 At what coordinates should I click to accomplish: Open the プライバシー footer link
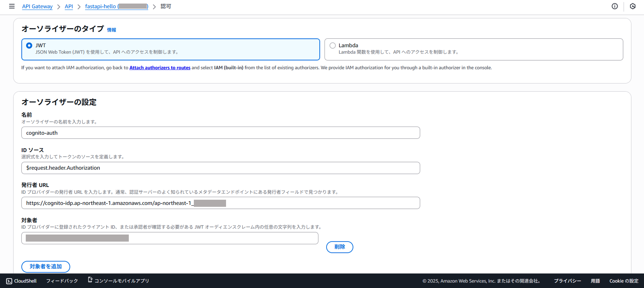tap(567, 281)
